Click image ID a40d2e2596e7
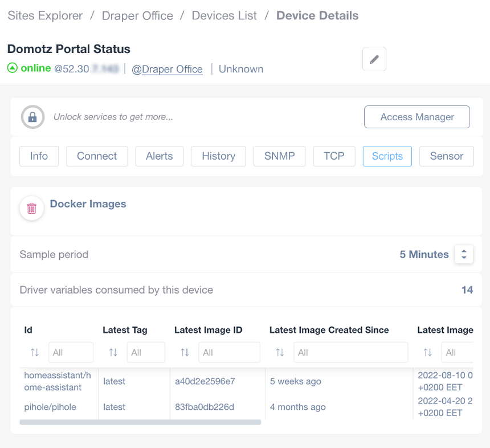Screen dimensions: 490x448 pyautogui.click(x=205, y=381)
